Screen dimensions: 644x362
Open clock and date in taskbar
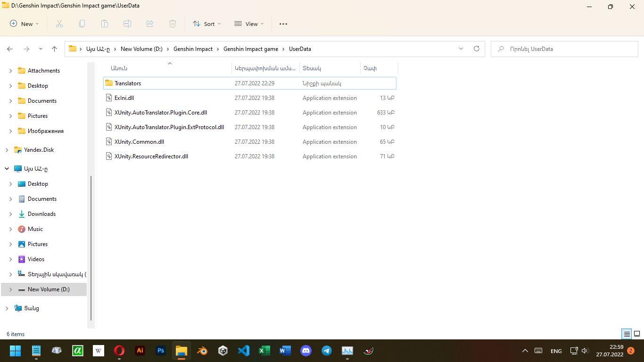pyautogui.click(x=610, y=351)
